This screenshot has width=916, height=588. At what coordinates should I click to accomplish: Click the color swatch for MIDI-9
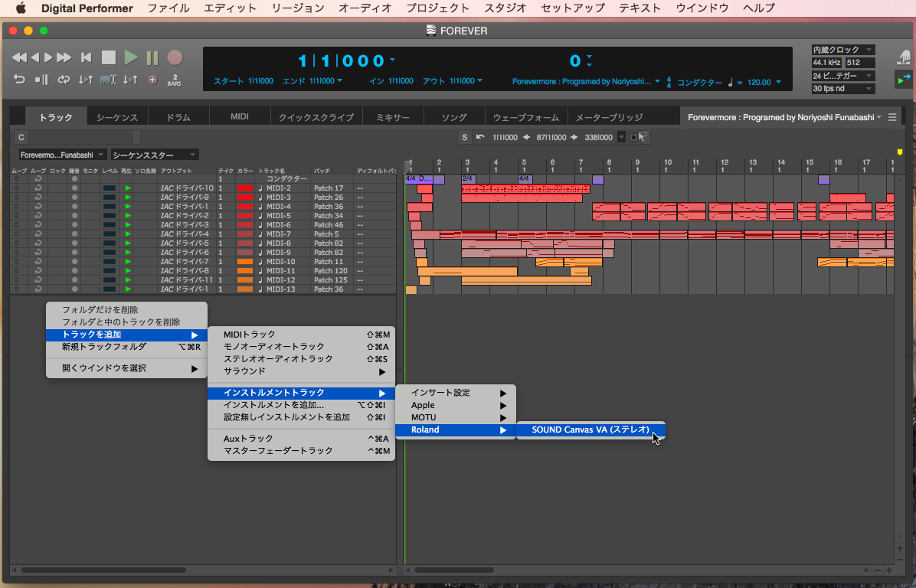coord(245,253)
